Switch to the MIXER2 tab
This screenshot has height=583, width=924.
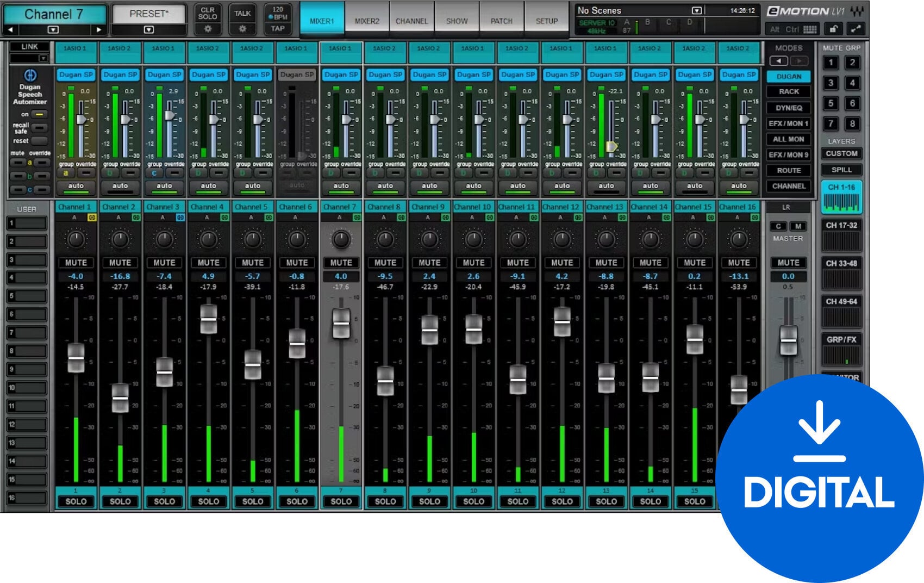coord(367,21)
